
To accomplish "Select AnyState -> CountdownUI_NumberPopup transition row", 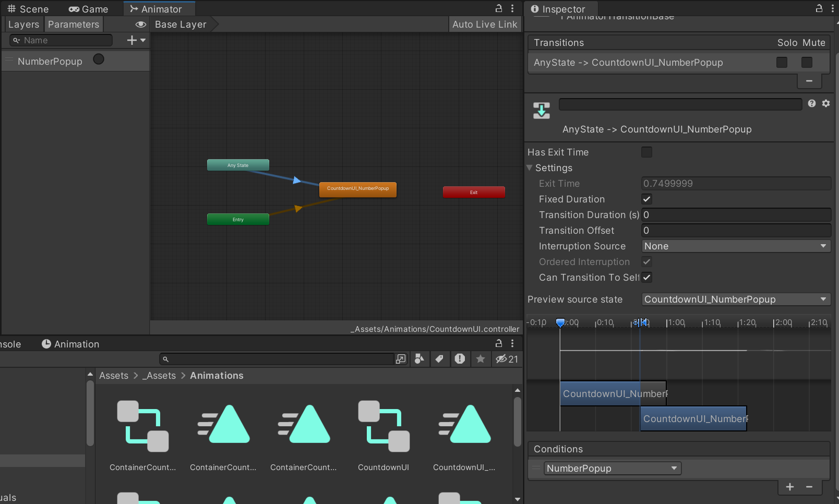I will pyautogui.click(x=678, y=62).
